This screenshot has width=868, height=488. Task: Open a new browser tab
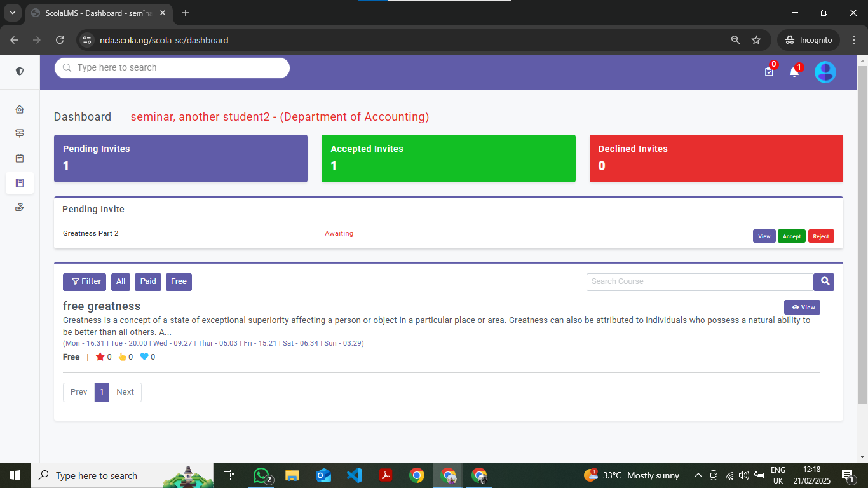pos(186,13)
